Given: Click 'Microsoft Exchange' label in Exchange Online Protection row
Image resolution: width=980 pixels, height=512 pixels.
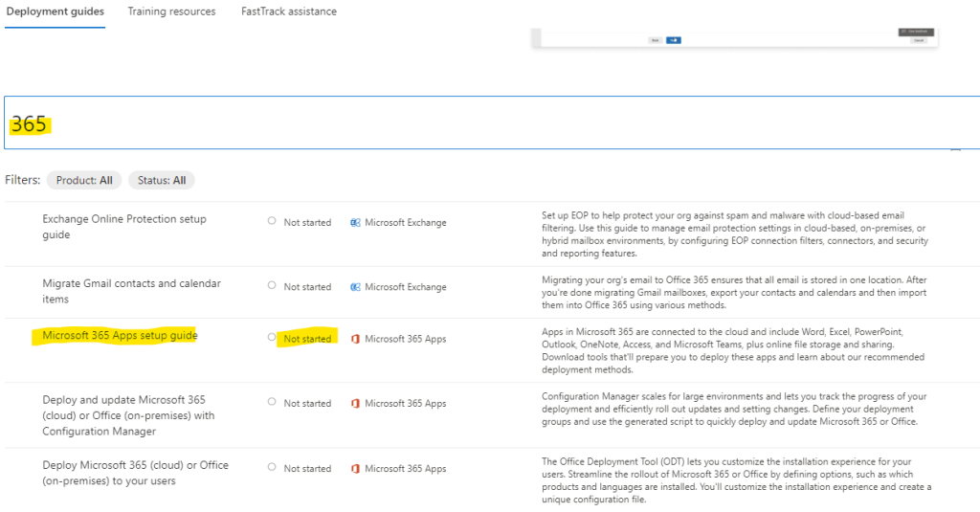Looking at the screenshot, I should point(406,223).
